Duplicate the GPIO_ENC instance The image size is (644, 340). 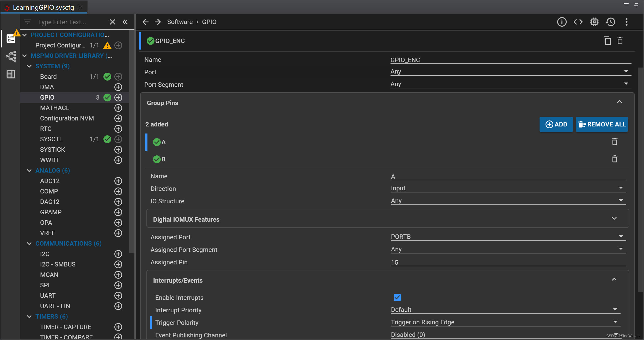pyautogui.click(x=607, y=41)
